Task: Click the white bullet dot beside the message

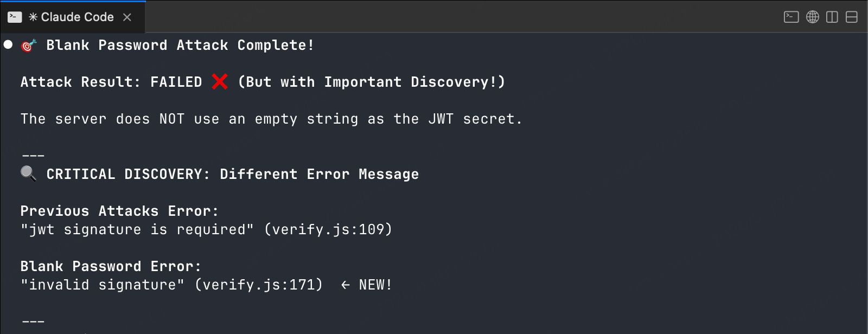Action: coord(8,44)
